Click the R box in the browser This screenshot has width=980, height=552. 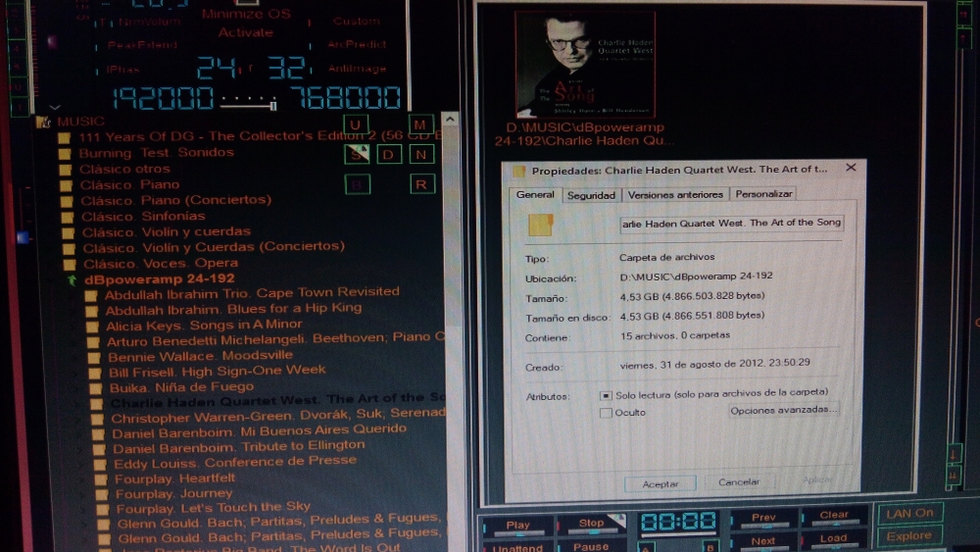coord(421,184)
